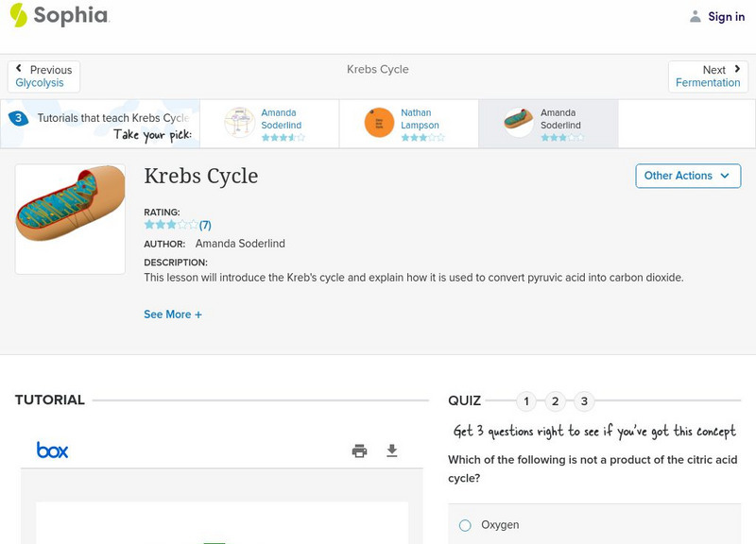Expand the See More description section
This screenshot has width=756, height=544.
[x=173, y=314]
